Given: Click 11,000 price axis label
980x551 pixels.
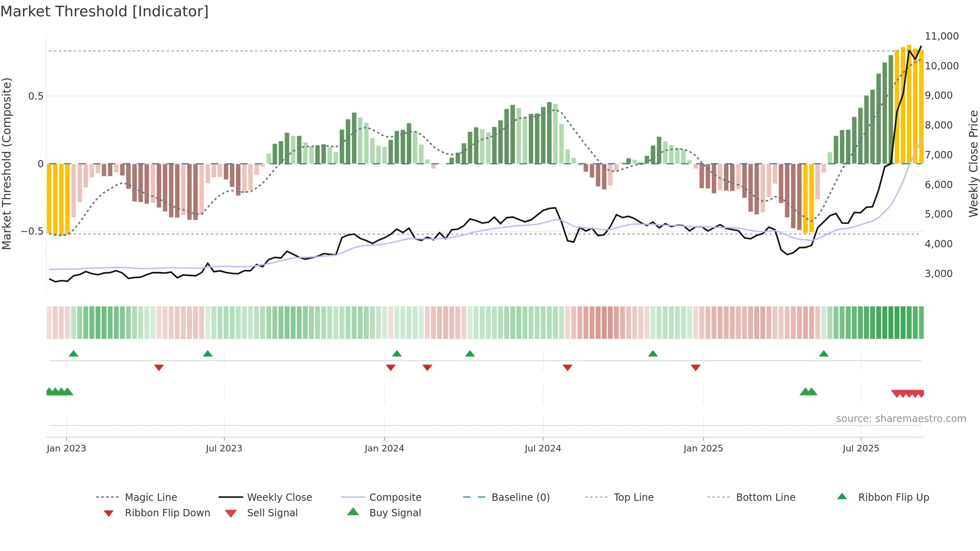Looking at the screenshot, I should 942,36.
